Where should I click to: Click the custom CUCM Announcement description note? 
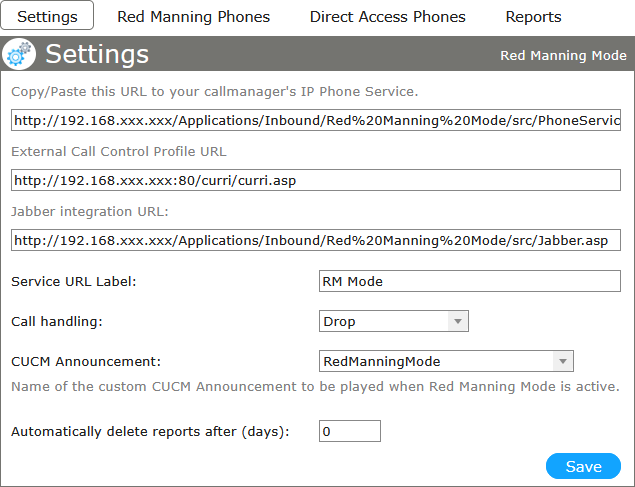click(315, 386)
